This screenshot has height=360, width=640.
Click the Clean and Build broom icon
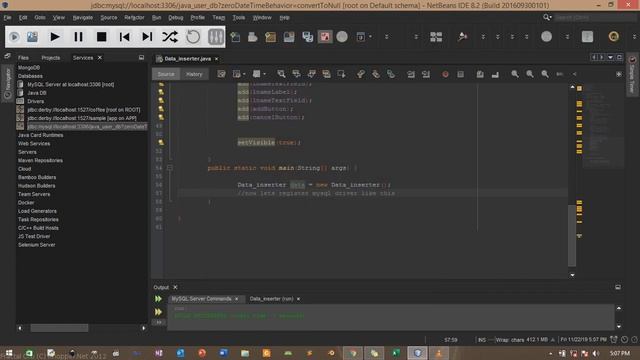coord(462,37)
